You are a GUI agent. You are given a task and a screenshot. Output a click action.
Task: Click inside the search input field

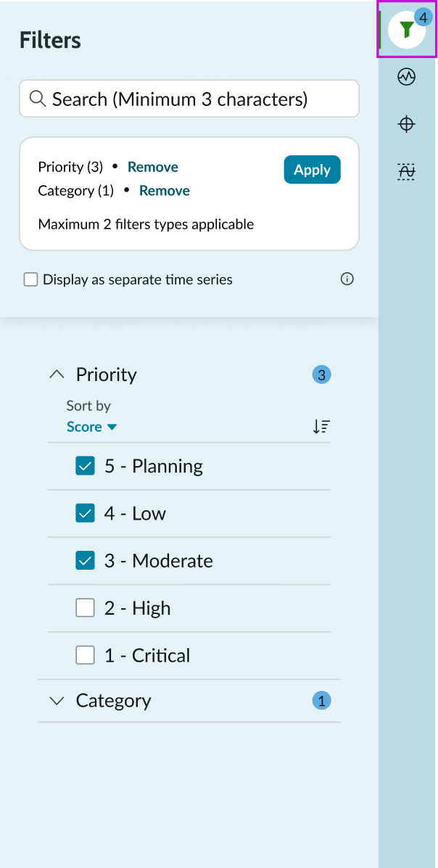[189, 99]
